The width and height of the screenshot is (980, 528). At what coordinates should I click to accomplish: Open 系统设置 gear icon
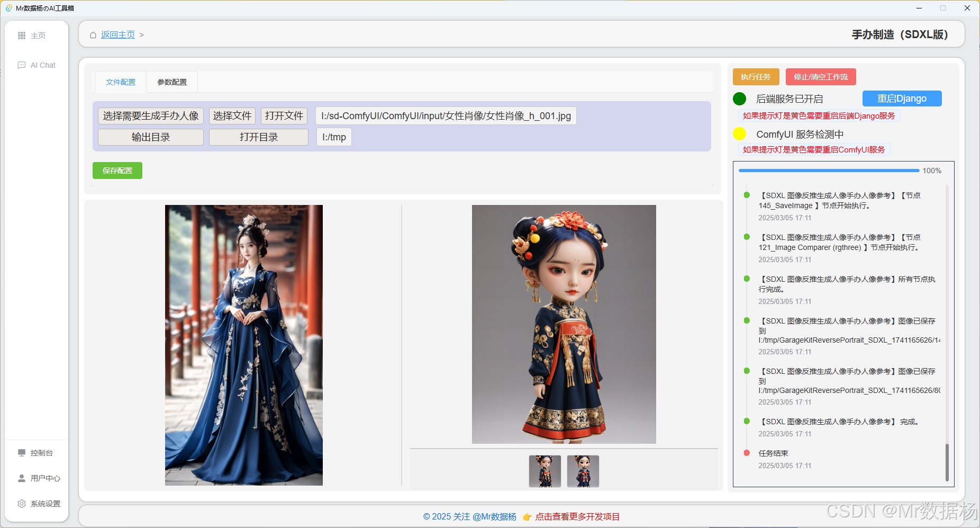click(x=22, y=504)
